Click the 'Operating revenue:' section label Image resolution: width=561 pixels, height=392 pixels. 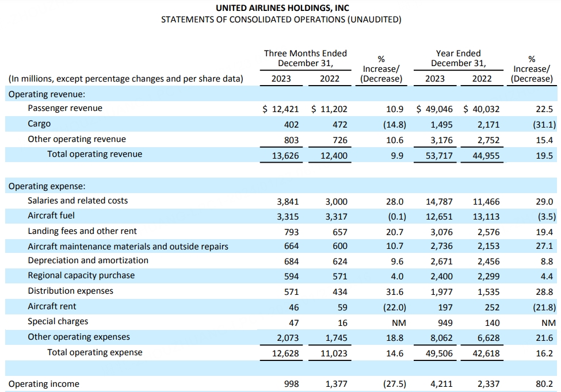47,94
